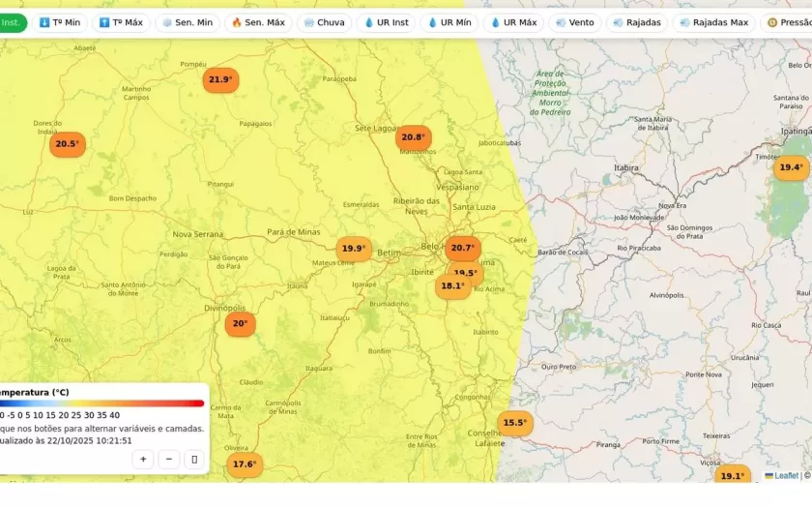Click the 19.4° marker near Ipatinga
812x508 pixels.
(791, 167)
